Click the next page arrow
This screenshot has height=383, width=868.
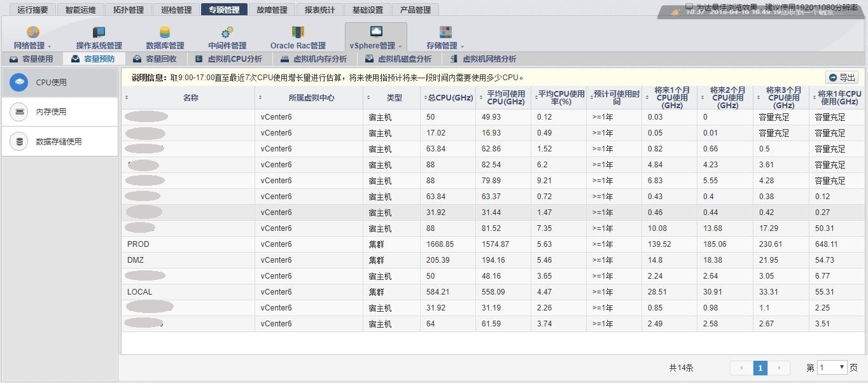click(779, 368)
